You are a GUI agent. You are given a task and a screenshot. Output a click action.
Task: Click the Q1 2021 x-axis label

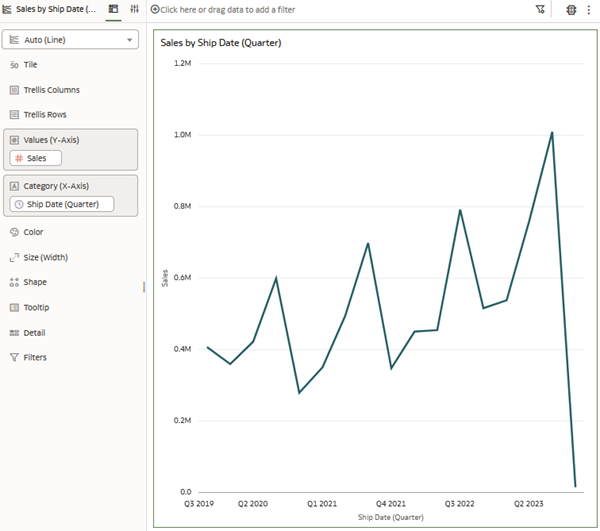pyautogui.click(x=322, y=504)
